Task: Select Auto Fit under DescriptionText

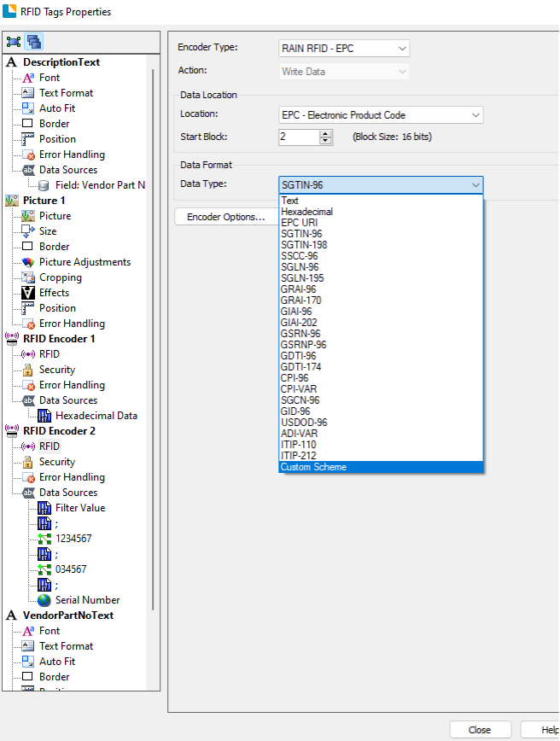Action: tap(57, 108)
